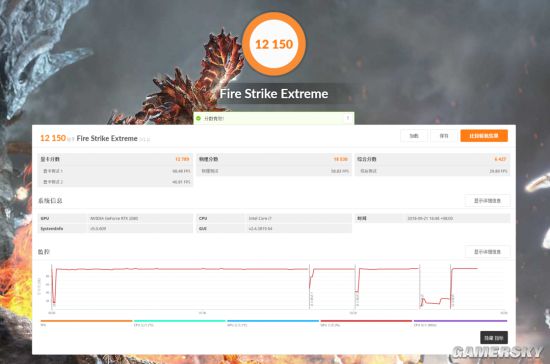Click the orange 12 150 score circle
This screenshot has height=364, width=550.
(x=274, y=44)
